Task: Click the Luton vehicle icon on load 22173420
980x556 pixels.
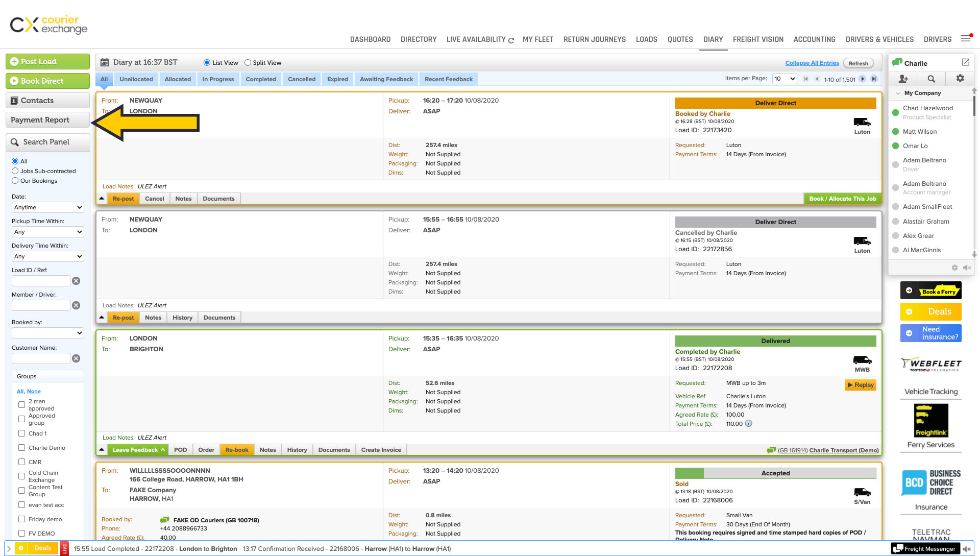Action: [x=862, y=122]
